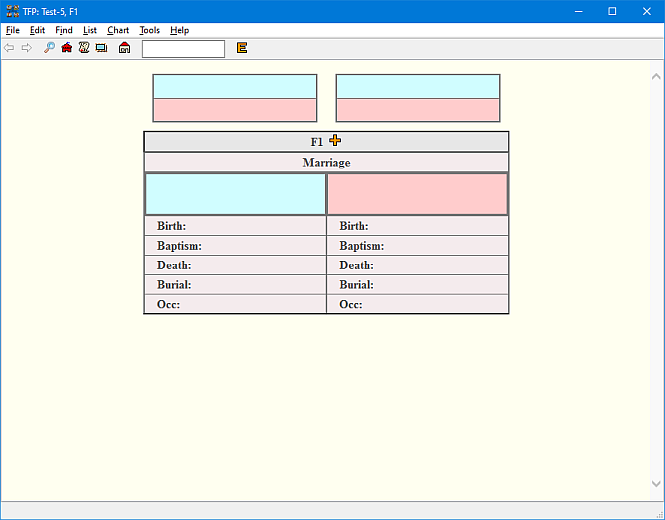Select the left parents' blue father box
The height and width of the screenshot is (520, 665).
(x=235, y=87)
